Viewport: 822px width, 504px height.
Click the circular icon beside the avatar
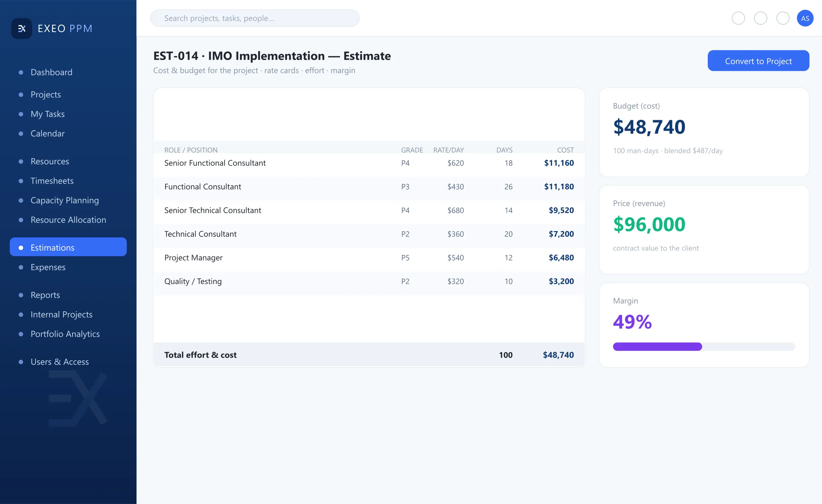pos(783,18)
